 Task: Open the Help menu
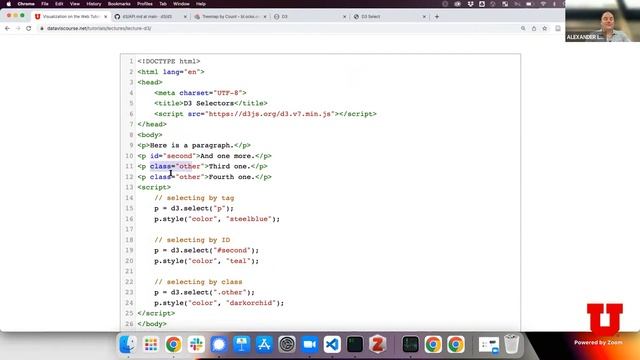point(201,4)
